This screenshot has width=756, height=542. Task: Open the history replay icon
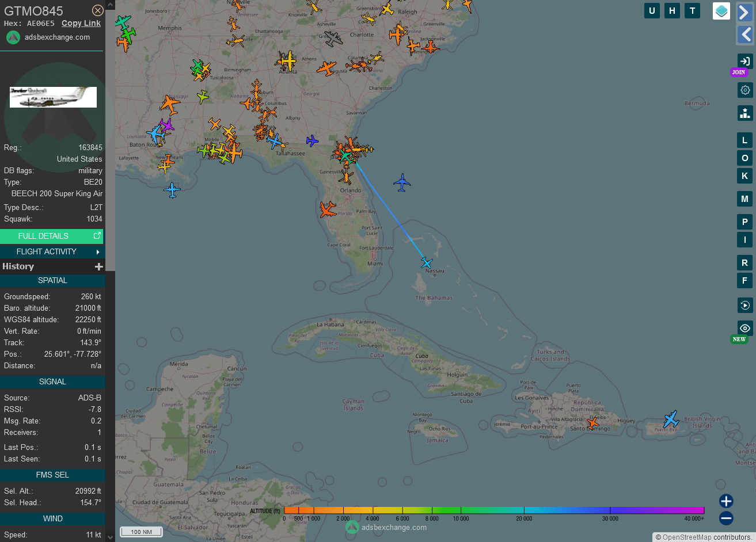point(745,305)
